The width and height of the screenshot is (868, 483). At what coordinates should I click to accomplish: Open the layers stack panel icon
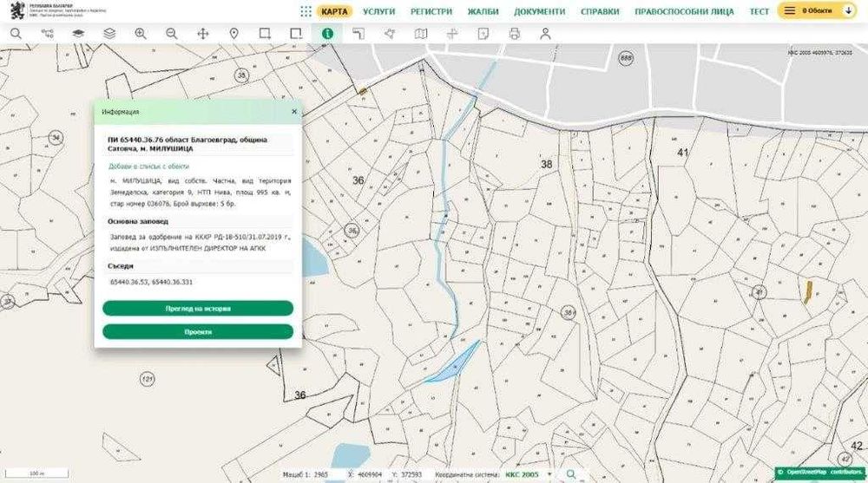click(x=108, y=34)
